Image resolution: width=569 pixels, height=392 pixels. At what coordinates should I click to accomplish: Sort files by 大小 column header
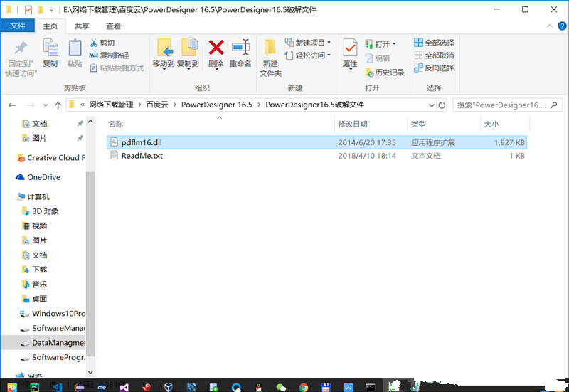pos(505,124)
